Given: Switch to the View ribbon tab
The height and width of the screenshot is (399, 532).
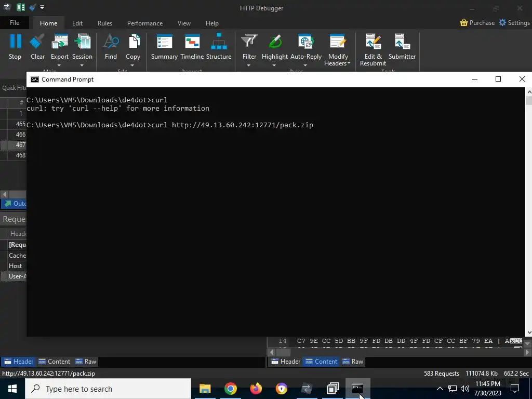Looking at the screenshot, I should [184, 23].
